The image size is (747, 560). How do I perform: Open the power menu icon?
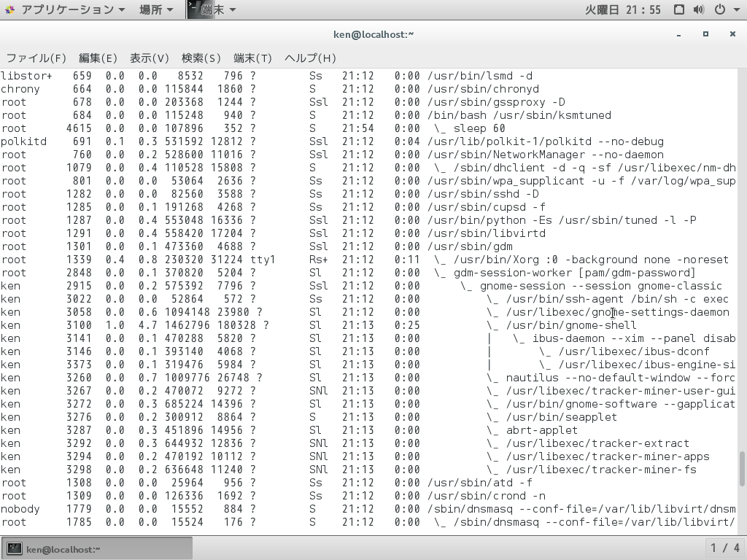[720, 9]
